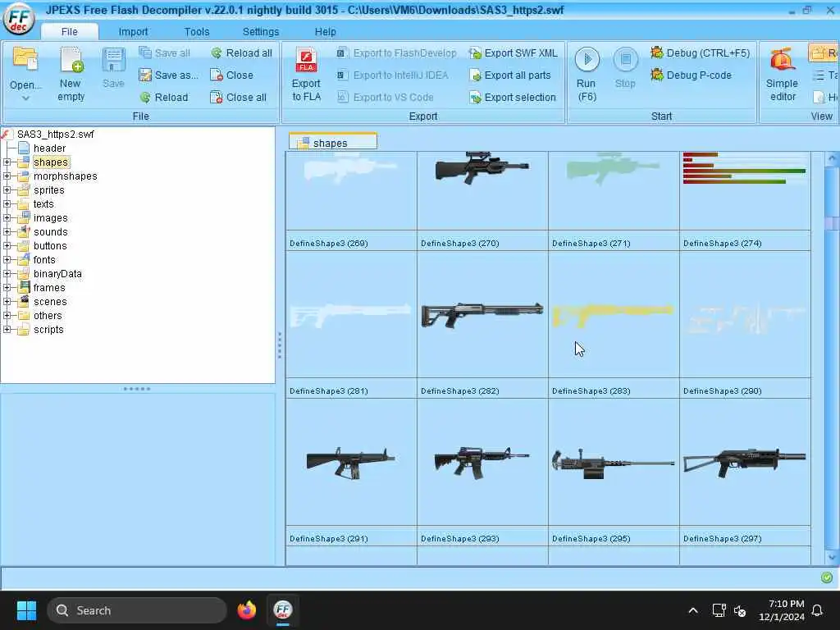Click the muted volume tray icon

point(741,610)
